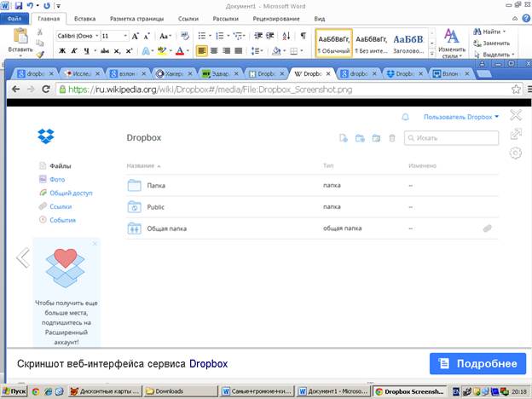The image size is (532, 399).
Task: Click the Clear Formatting icon in Word
Action: pos(185,36)
